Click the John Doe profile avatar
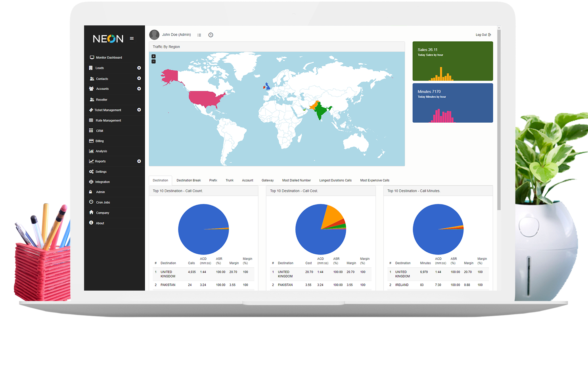The height and width of the screenshot is (368, 588). (154, 35)
